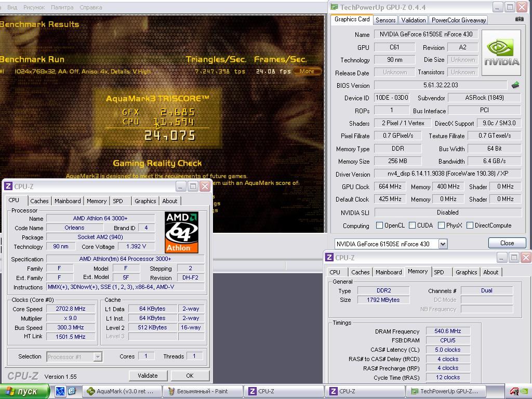Click the CAS# Latency 5.0 clocks value

coord(447,350)
